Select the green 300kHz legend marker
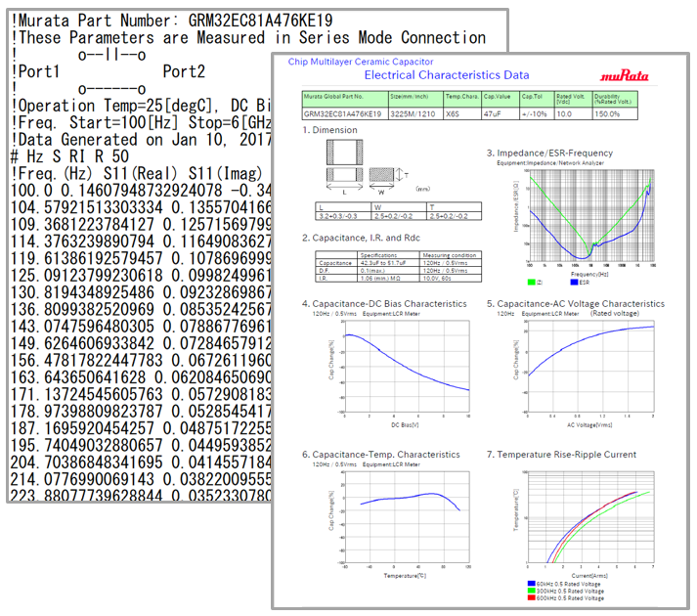697x616 pixels. [x=529, y=591]
